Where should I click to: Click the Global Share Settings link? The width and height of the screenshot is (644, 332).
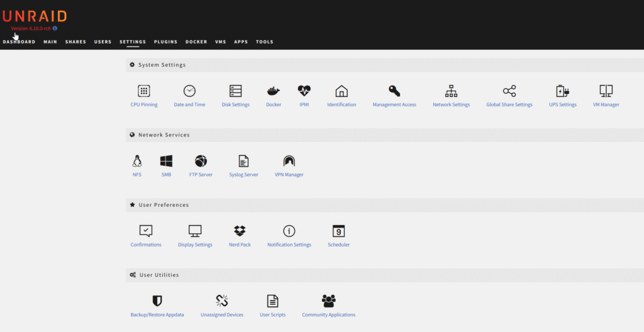[x=509, y=104]
